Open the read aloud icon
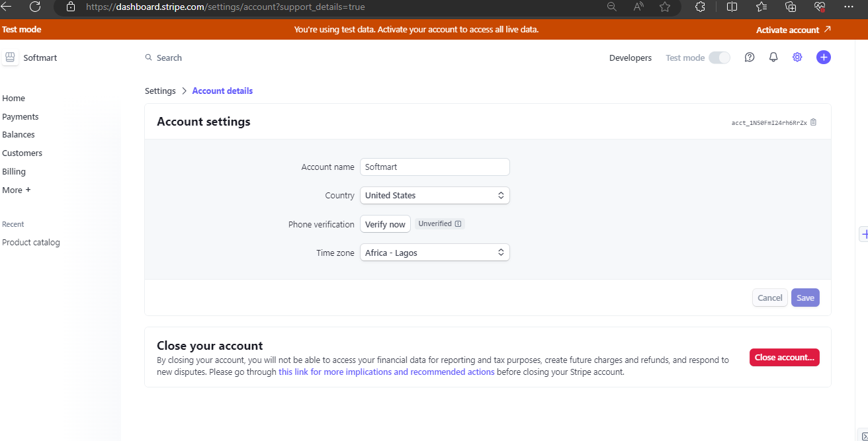This screenshot has height=441, width=868. (638, 7)
